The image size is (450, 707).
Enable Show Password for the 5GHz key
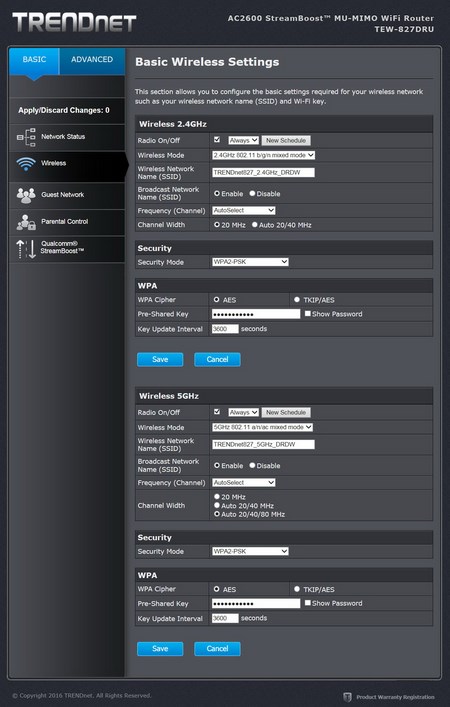pos(308,603)
